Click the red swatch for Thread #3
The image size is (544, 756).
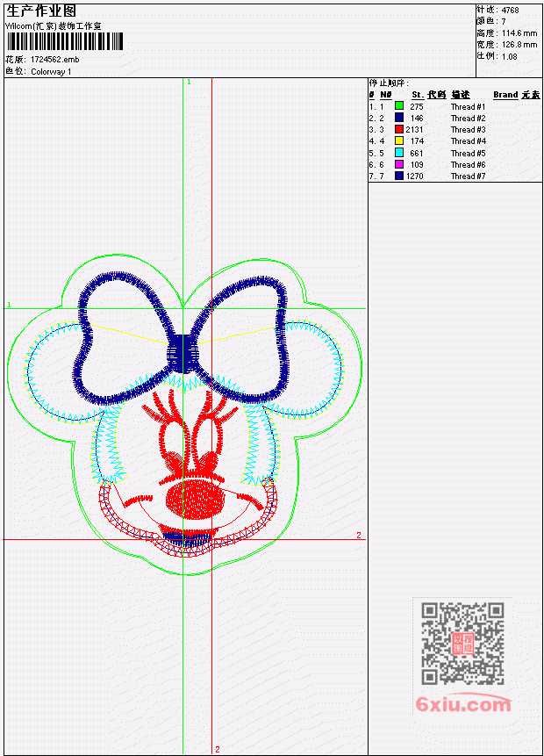399,129
